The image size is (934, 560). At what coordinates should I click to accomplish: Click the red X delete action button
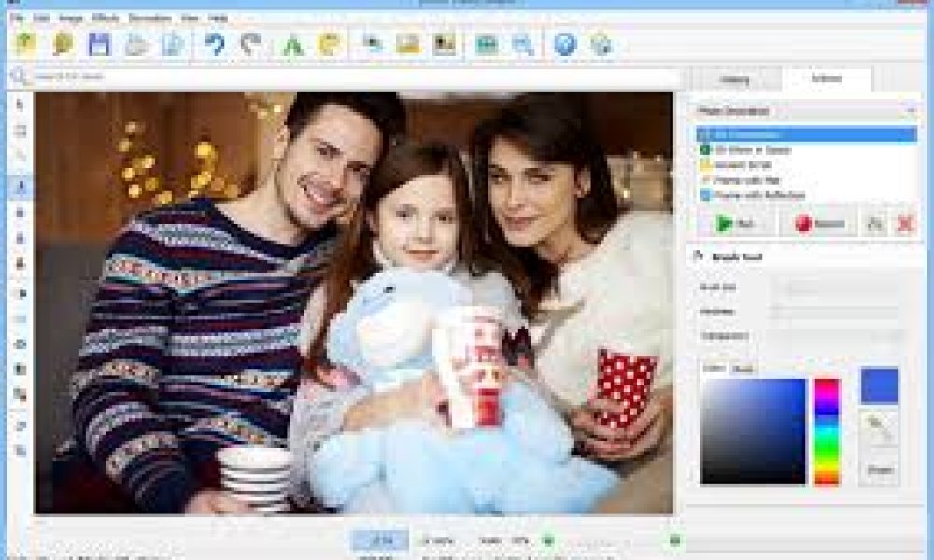(x=905, y=224)
